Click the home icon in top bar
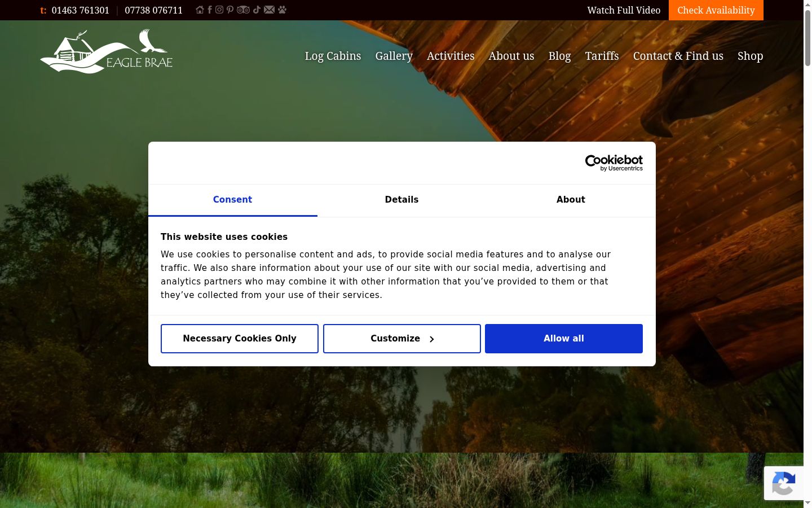 coord(200,10)
